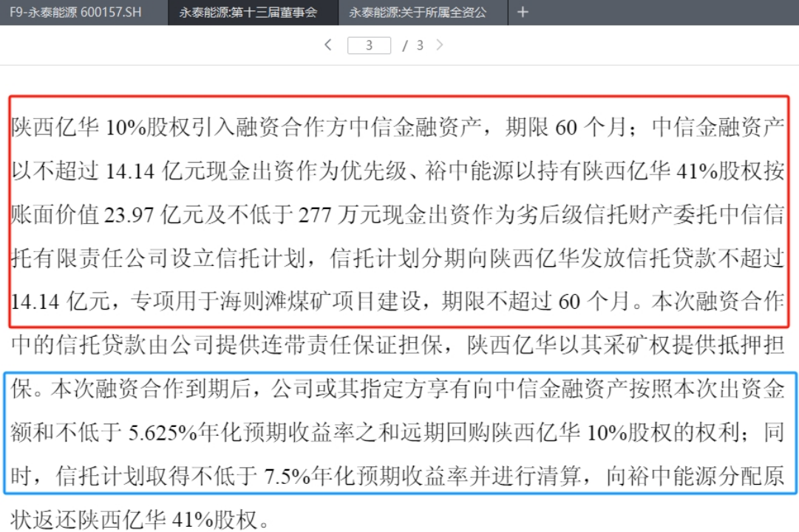This screenshot has width=799, height=532.
Task: Switch to the F9-永泰能源 600157.SH tab
Action: (x=84, y=13)
